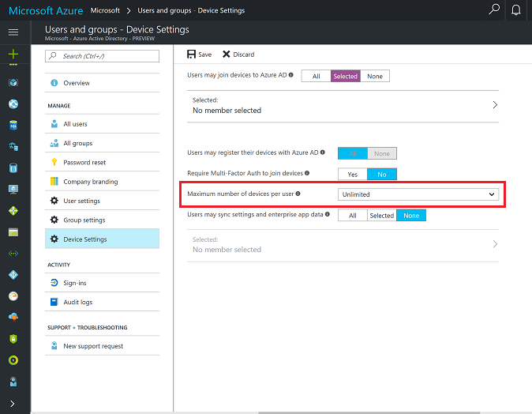The image size is (532, 414).
Task: Click Microsoft breadcrumb in the top bar
Action: point(105,10)
